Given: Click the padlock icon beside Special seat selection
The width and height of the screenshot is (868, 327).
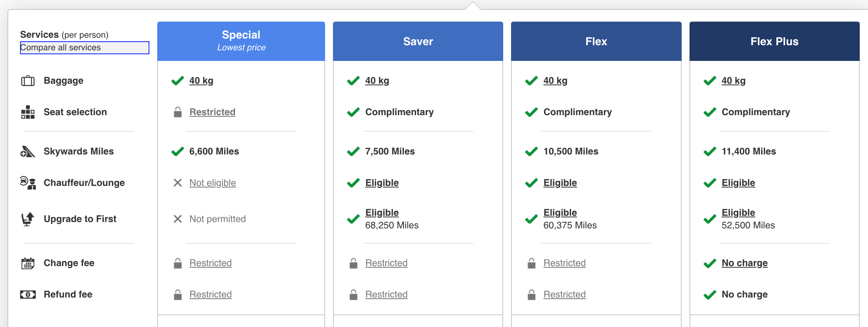Looking at the screenshot, I should tap(178, 112).
